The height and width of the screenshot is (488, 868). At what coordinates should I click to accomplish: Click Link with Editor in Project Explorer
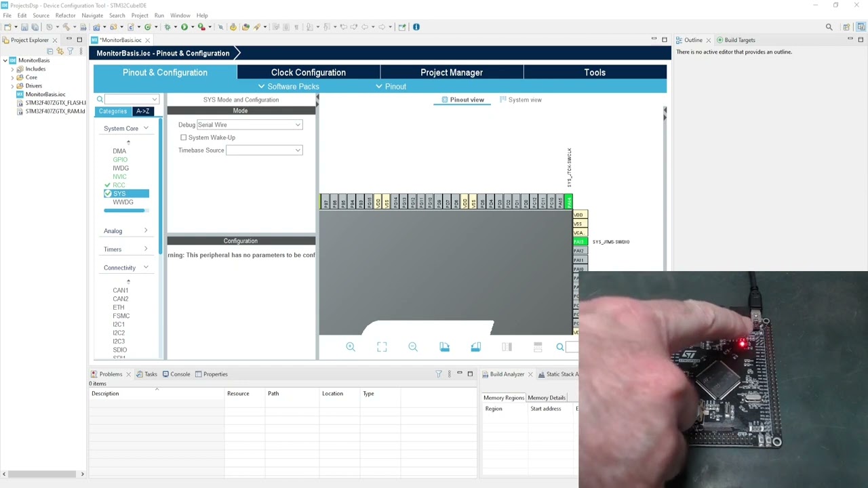coord(60,52)
